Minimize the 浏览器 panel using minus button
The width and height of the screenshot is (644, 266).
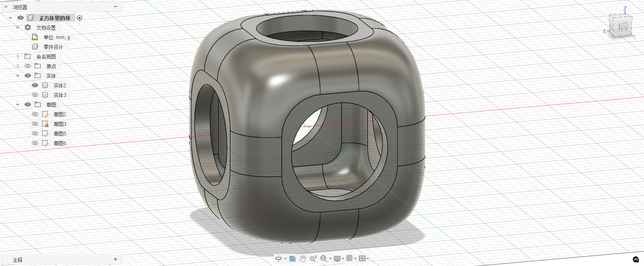116,7
